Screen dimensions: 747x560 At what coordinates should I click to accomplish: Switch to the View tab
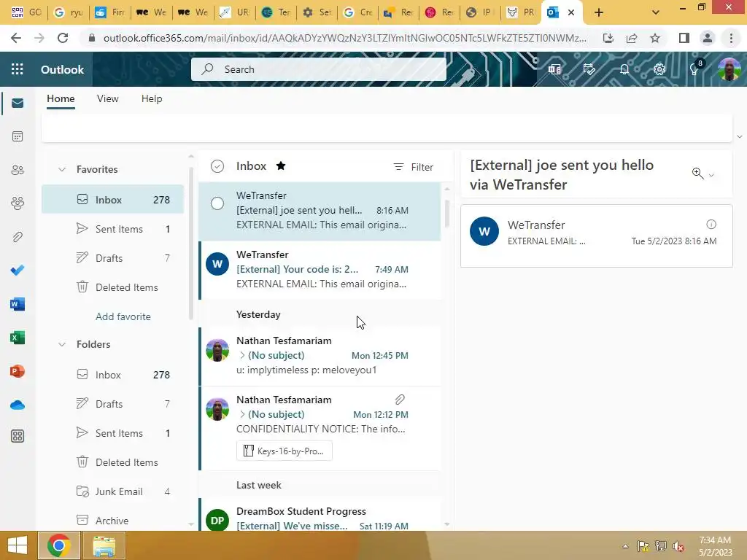coord(108,98)
